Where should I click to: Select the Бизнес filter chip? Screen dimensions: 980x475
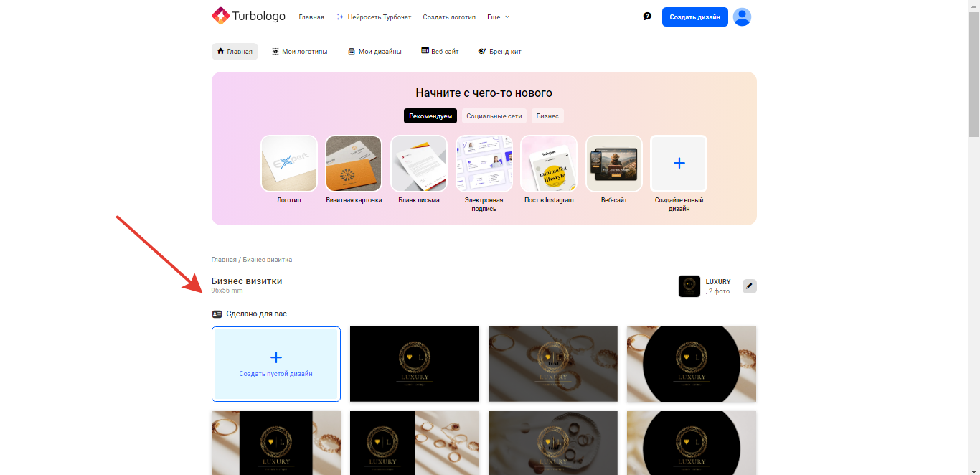547,116
